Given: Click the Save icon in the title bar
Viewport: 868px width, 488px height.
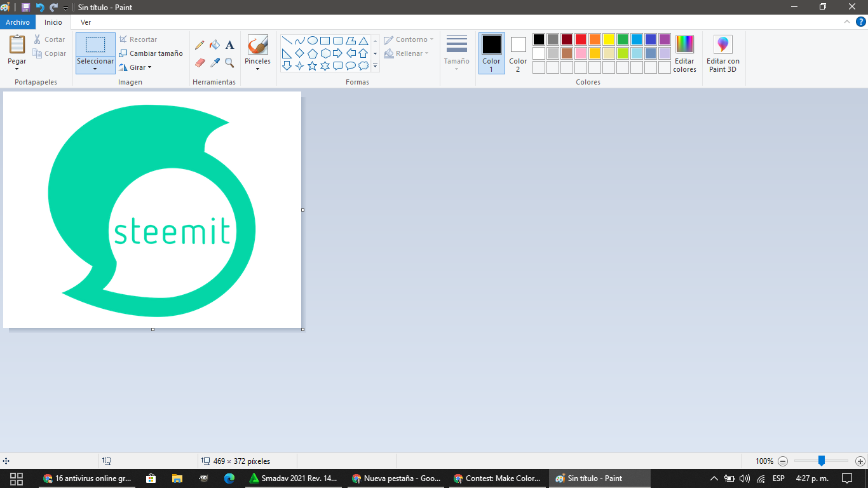Looking at the screenshot, I should [x=25, y=7].
